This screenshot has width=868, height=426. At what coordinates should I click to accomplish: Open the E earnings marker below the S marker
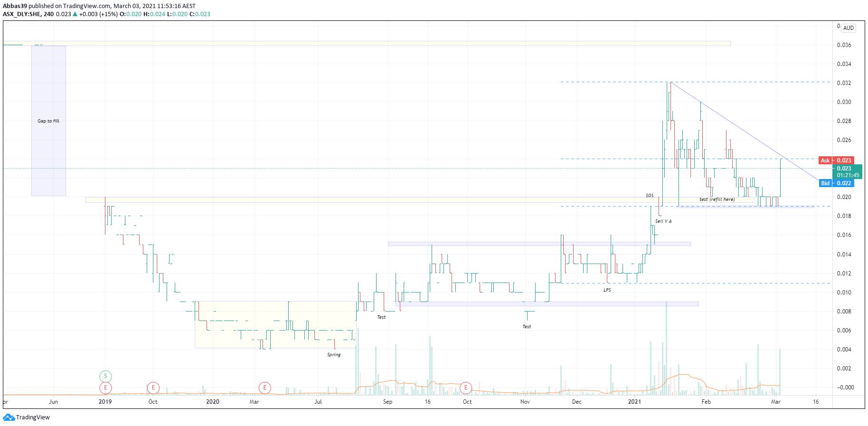(105, 388)
